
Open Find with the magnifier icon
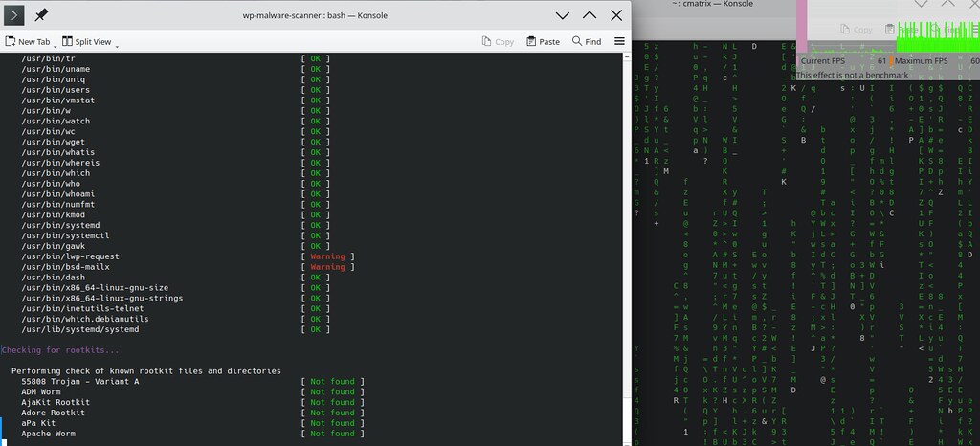pyautogui.click(x=587, y=42)
